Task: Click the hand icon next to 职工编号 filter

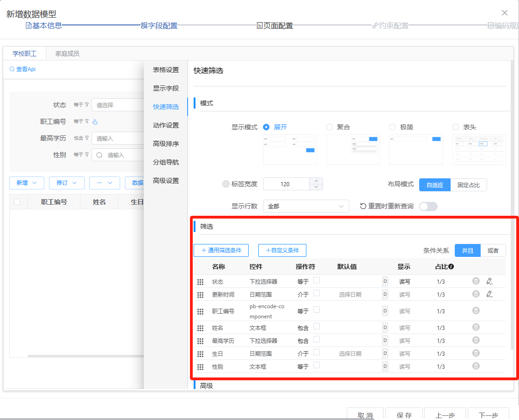Action: (x=95, y=122)
